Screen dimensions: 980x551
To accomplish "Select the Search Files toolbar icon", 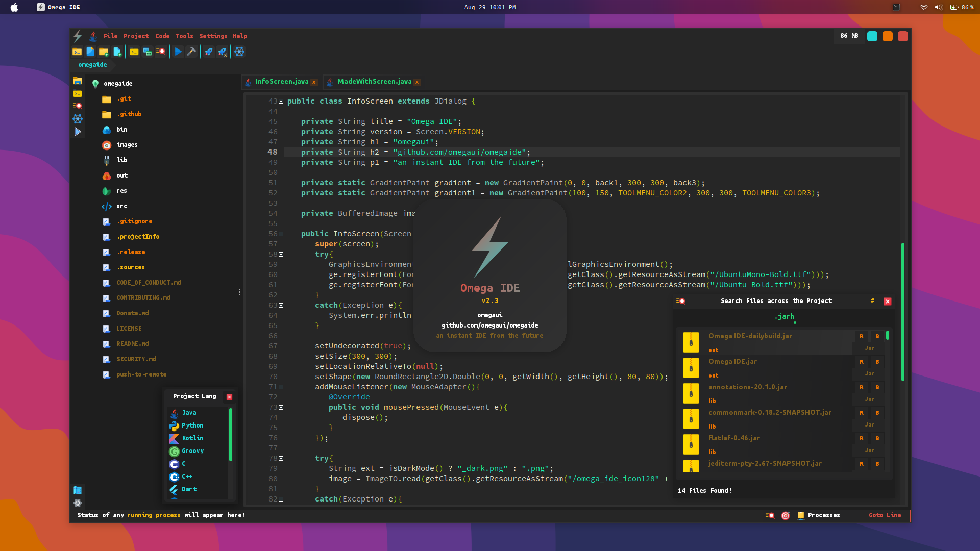I will point(160,52).
